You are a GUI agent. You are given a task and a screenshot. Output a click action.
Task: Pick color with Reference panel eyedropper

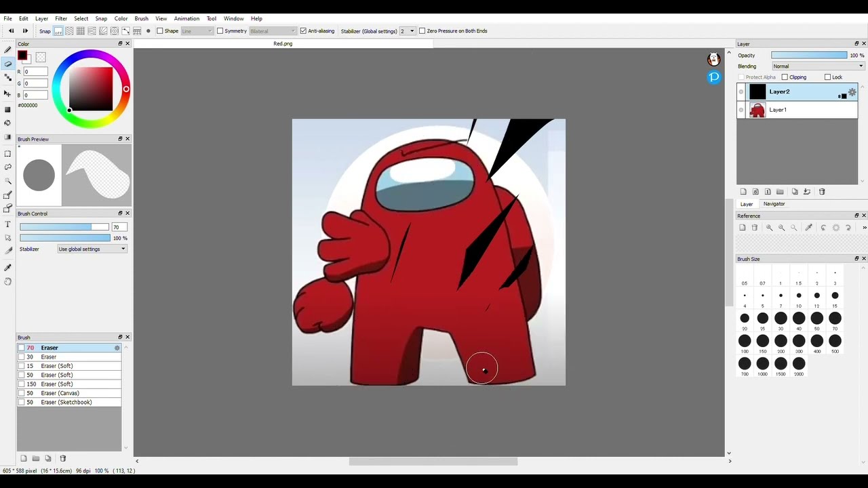(x=808, y=228)
